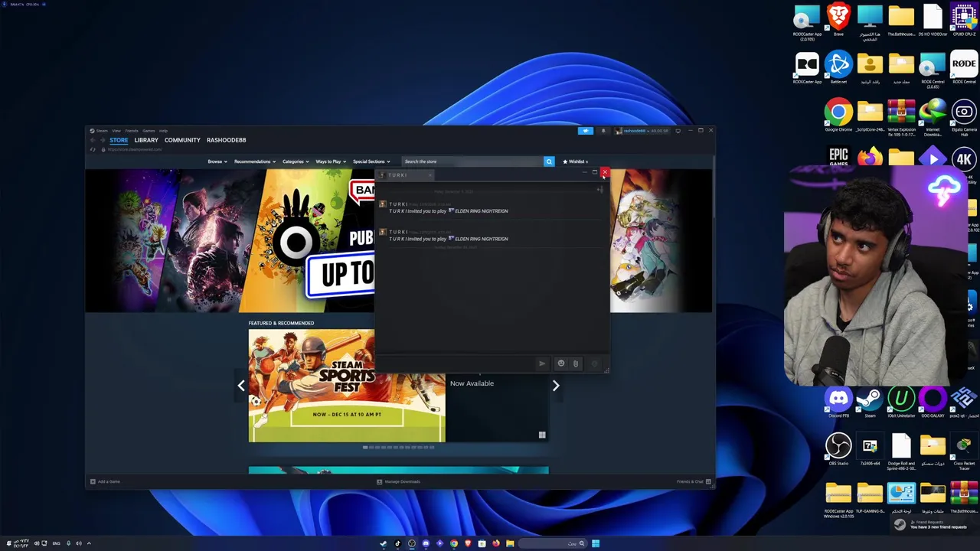Image resolution: width=980 pixels, height=551 pixels.
Task: Click Add a Game button
Action: pos(106,481)
